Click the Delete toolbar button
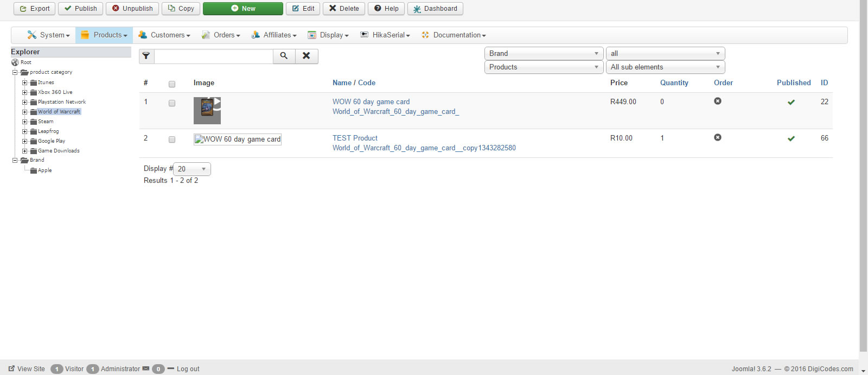The image size is (868, 375). tap(344, 9)
